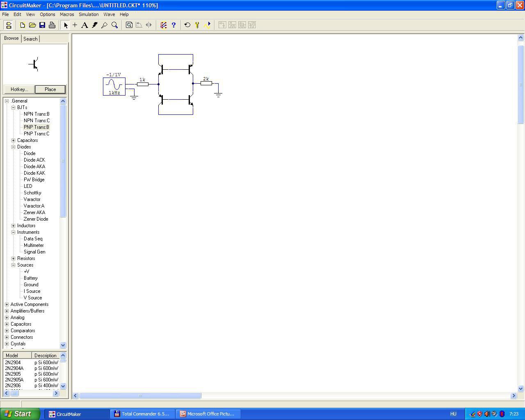Click the Place button
This screenshot has width=525, height=420.
50,89
